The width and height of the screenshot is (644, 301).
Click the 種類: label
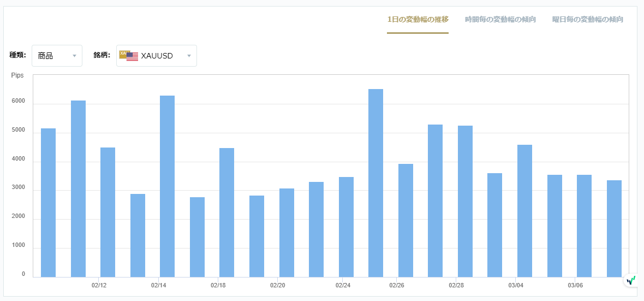[17, 55]
